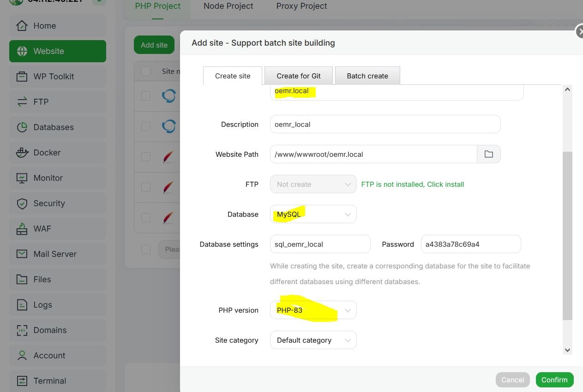Open the Mail Server envelope icon

(22, 254)
